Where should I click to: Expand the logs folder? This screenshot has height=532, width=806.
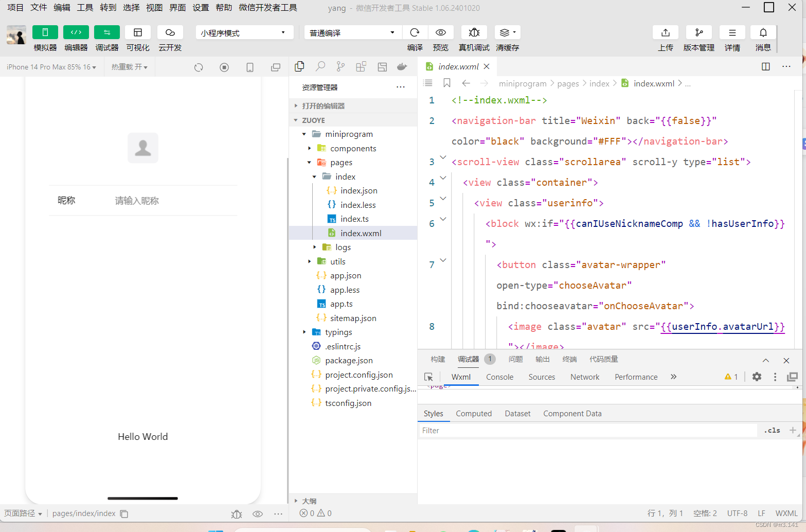[353, 247]
